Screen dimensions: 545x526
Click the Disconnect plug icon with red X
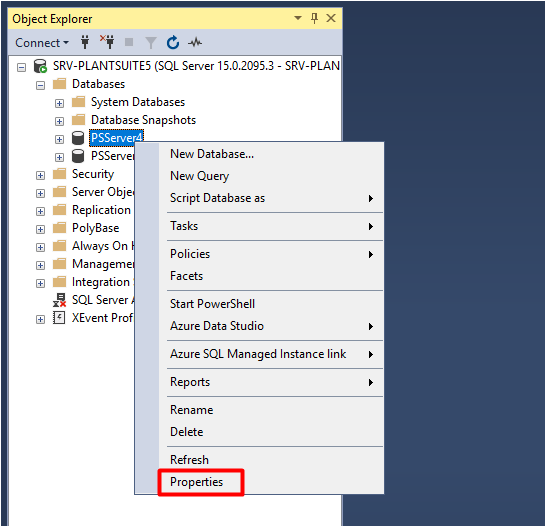[107, 42]
